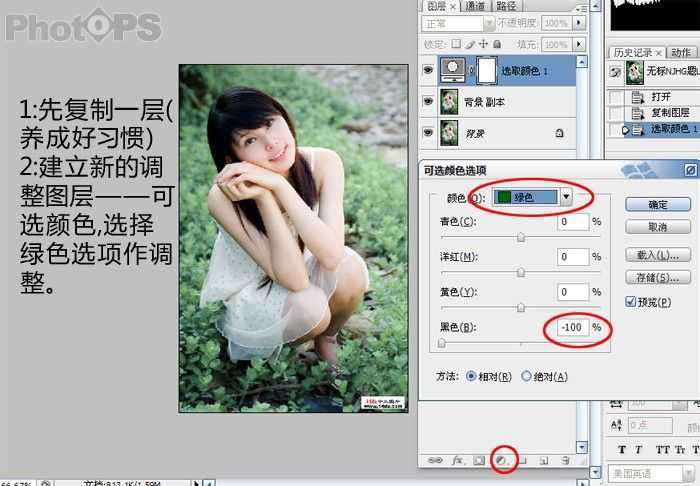Click the new group folder icon
The height and width of the screenshot is (486, 700).
click(522, 460)
